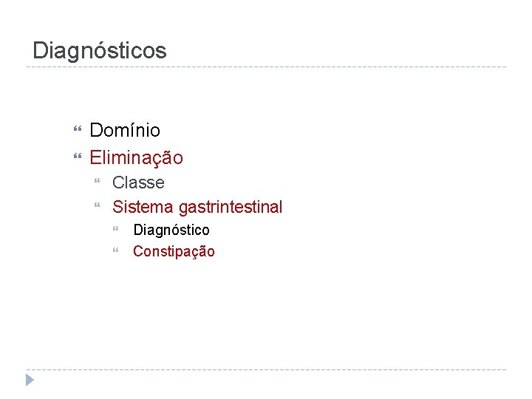Select the Diagnósticos slide title
532x399 pixels.
pyautogui.click(x=100, y=51)
